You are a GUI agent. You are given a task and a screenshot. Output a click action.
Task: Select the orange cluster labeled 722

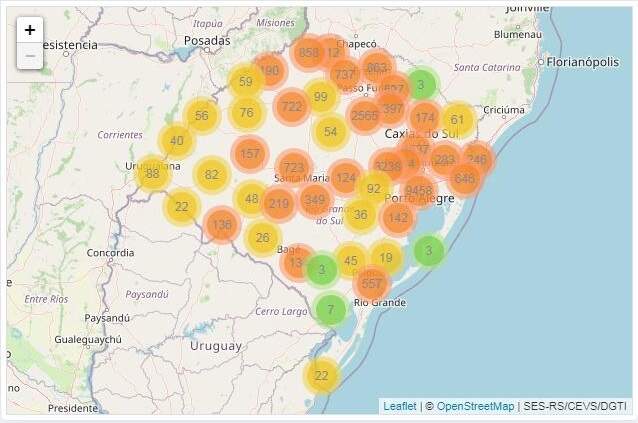pos(292,106)
